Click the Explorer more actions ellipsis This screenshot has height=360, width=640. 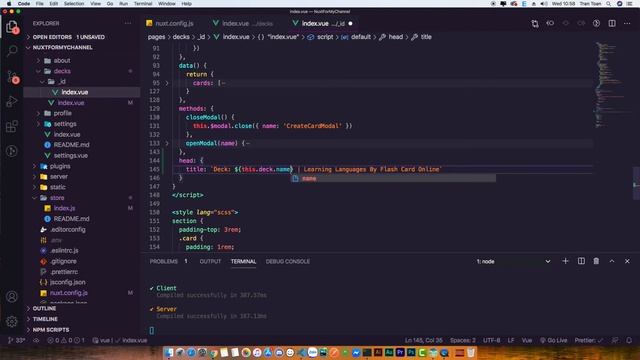tap(128, 24)
